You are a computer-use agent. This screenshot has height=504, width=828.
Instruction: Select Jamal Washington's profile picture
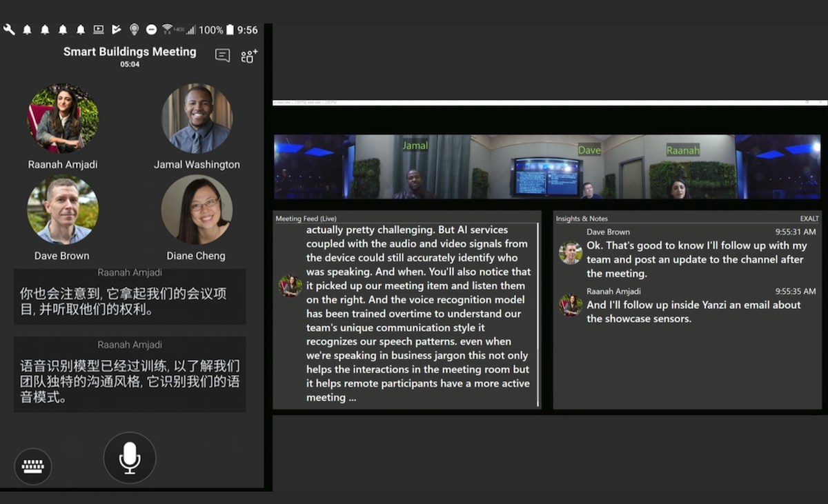coord(197,119)
